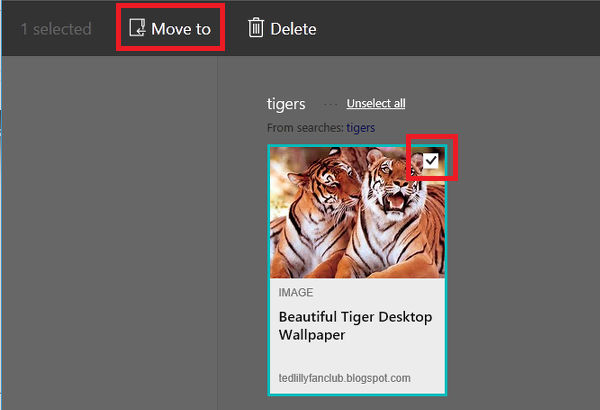Click the tiger wallpaper thumbnail image
Image resolution: width=600 pixels, height=410 pixels.
357,212
